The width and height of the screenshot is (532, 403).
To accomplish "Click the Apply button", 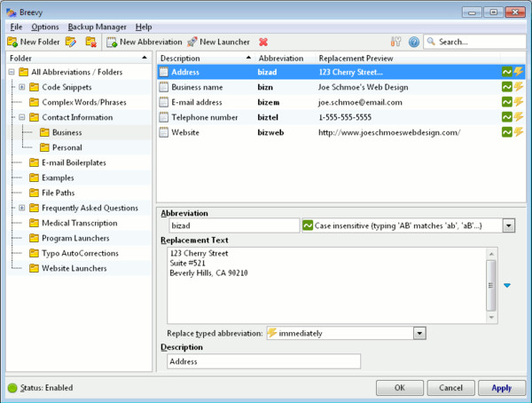I will click(501, 388).
